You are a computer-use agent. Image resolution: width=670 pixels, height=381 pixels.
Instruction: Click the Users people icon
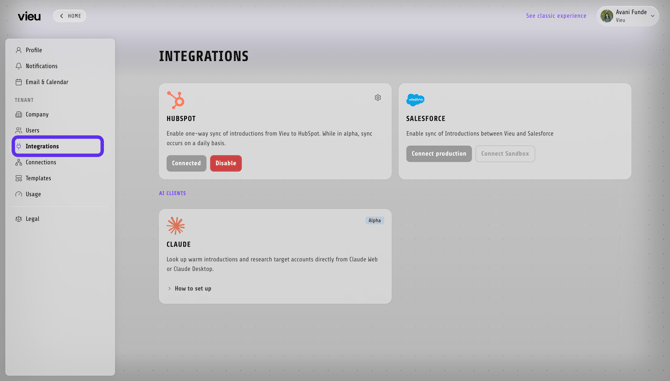18,130
